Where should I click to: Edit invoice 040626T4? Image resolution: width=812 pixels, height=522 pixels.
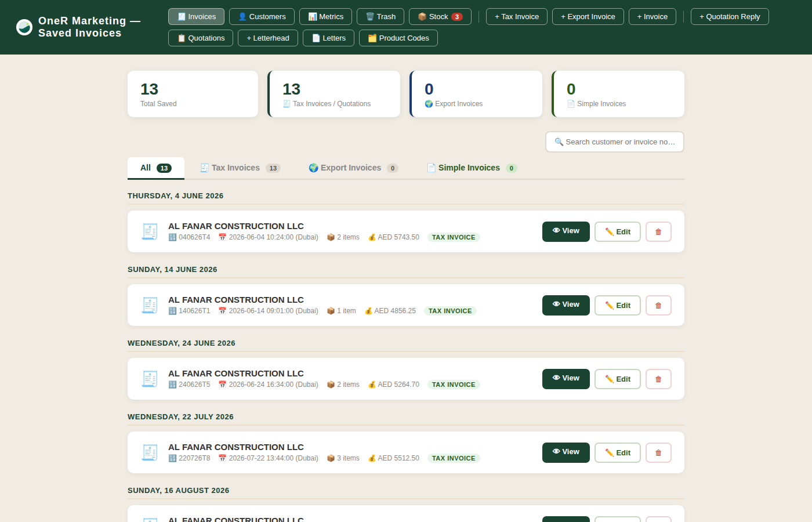pos(618,232)
